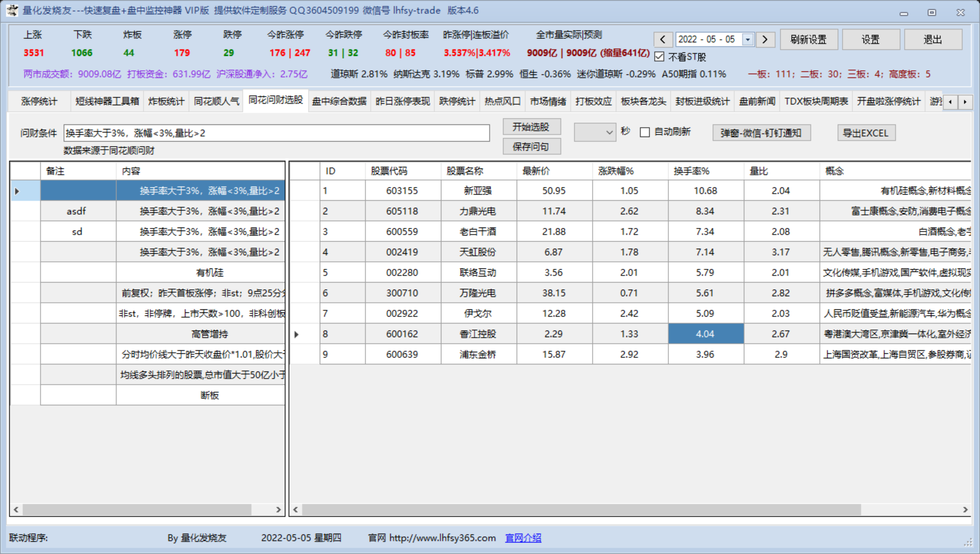Screen dimensions: 980x554
Task: Select stock name 老白干酒
Action: pos(478,232)
